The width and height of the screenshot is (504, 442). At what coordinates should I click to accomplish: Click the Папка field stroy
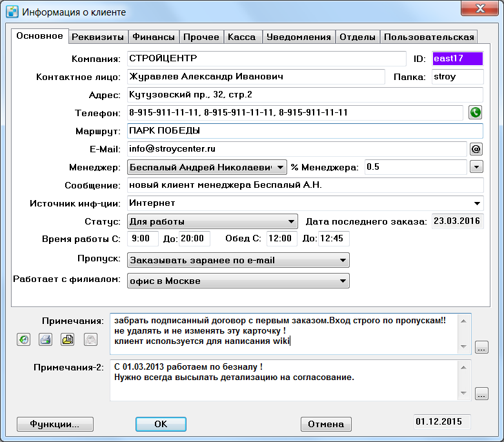pyautogui.click(x=458, y=77)
